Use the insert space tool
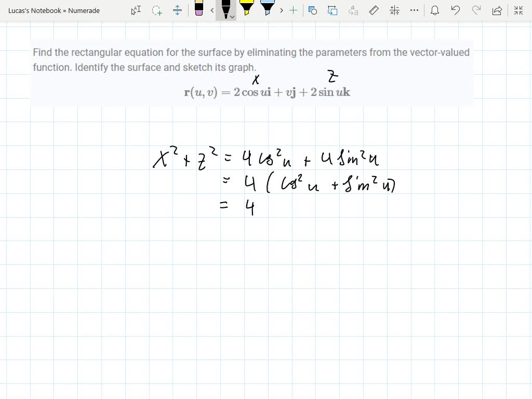This screenshot has width=532, height=399. coord(178,10)
